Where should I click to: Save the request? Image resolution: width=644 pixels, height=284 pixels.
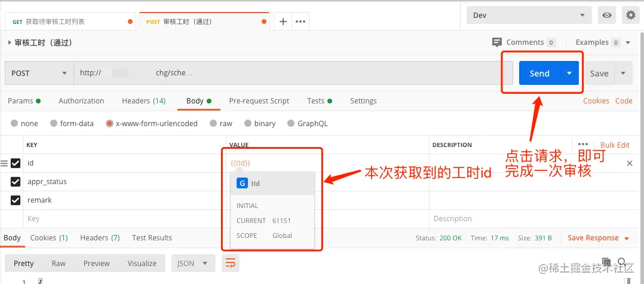point(599,73)
